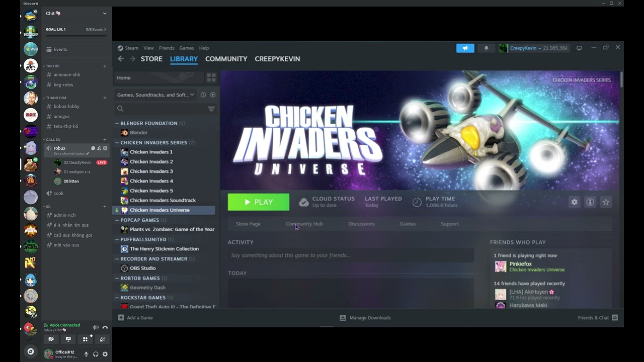Image resolution: width=644 pixels, height=362 pixels.
Task: Open Discord activities launcher icon
Action: (85, 339)
